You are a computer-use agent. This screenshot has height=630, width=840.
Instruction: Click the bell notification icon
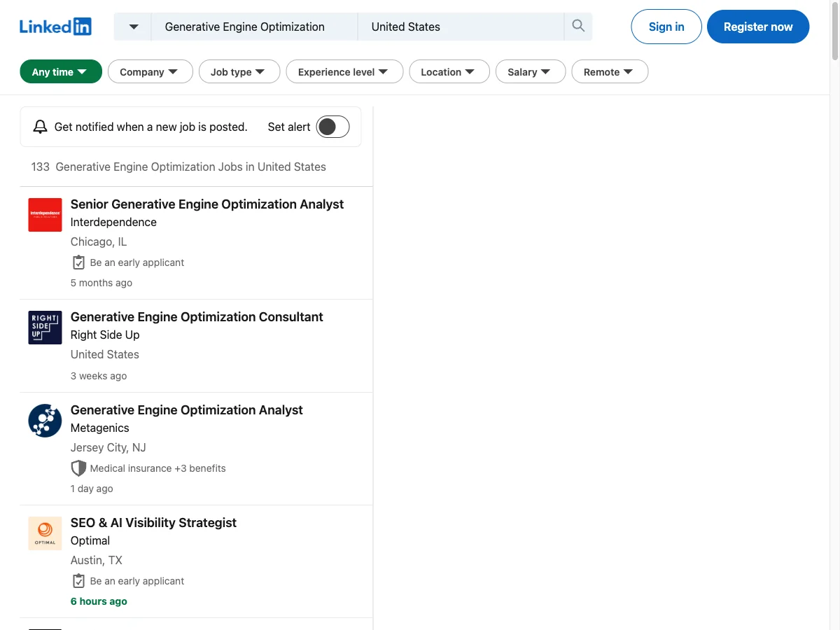pyautogui.click(x=39, y=126)
